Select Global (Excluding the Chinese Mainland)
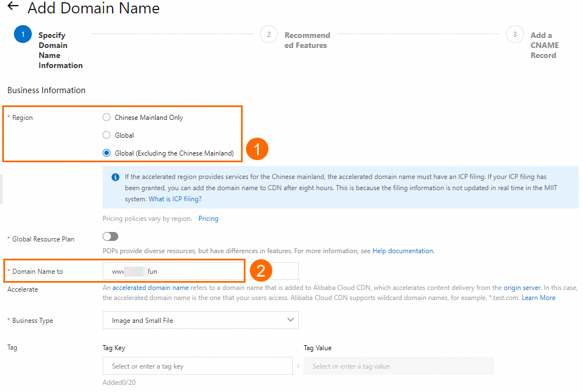The image size is (583, 392). tap(107, 153)
